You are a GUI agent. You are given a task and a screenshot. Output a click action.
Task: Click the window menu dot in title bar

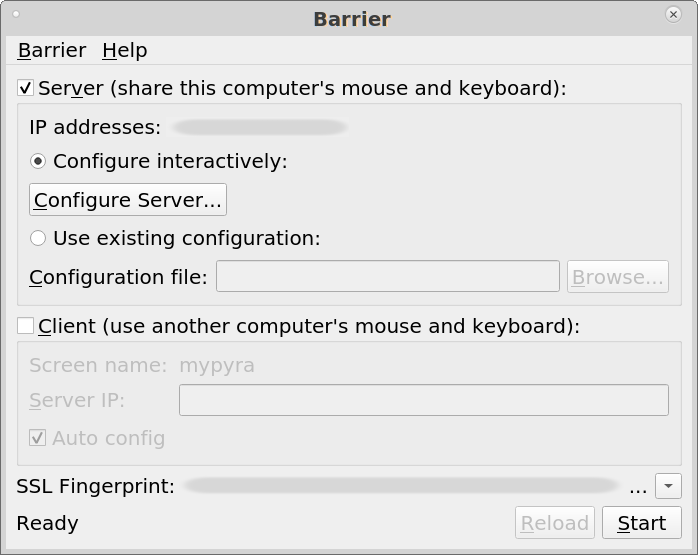click(16, 14)
